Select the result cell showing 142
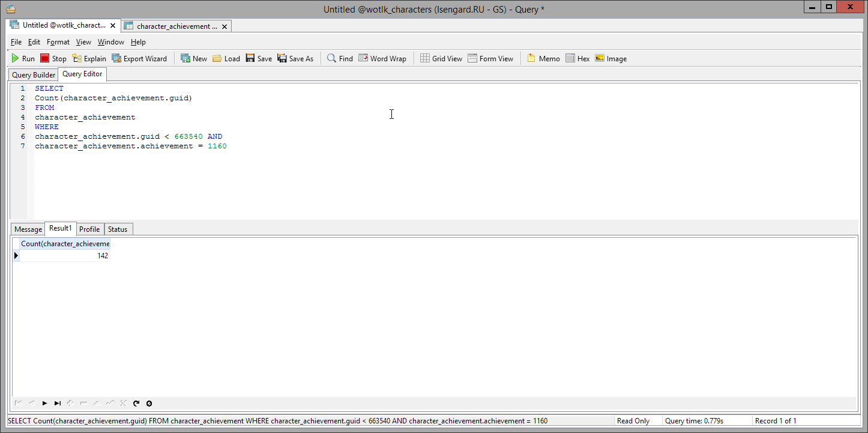 coord(65,256)
